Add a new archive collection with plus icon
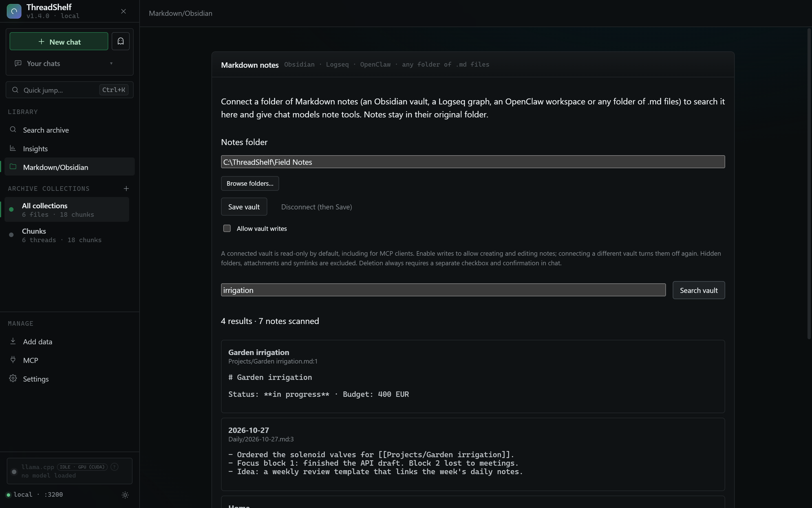Viewport: 812px width, 508px height. point(126,189)
